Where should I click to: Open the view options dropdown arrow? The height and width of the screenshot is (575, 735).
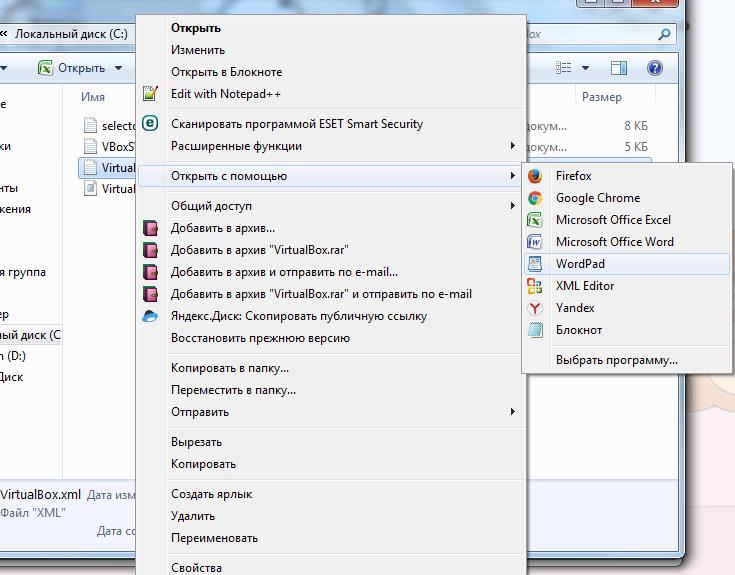pos(585,68)
